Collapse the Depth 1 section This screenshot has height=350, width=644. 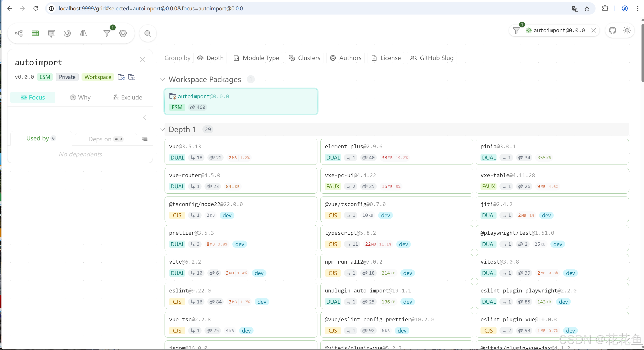click(162, 129)
